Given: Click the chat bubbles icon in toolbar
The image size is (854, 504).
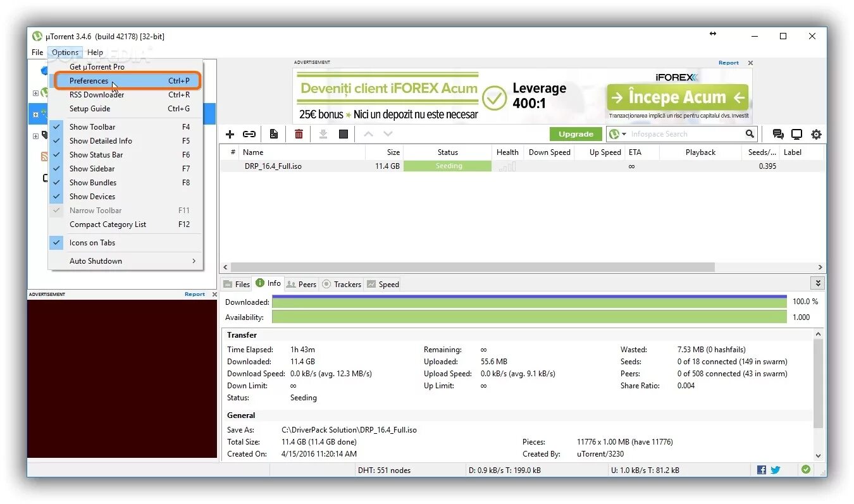Looking at the screenshot, I should point(778,134).
